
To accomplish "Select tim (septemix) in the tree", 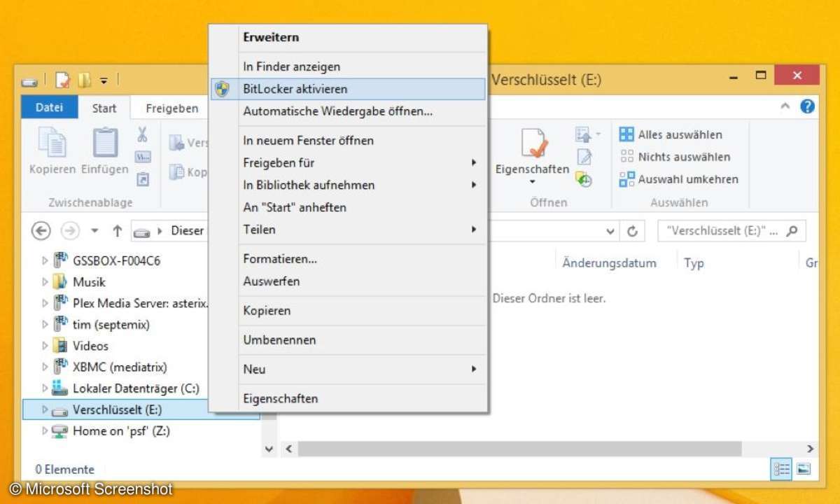I will click(x=111, y=325).
